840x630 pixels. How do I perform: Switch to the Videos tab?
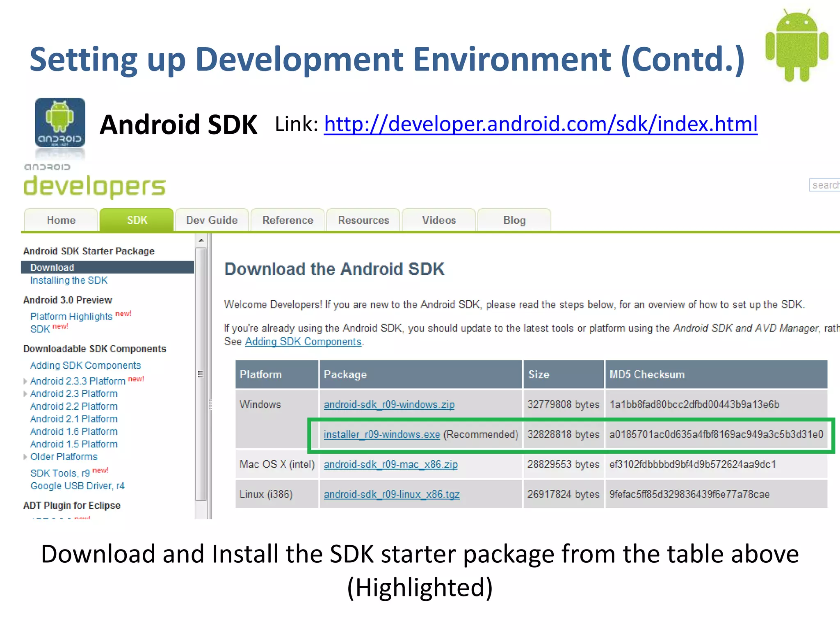coord(439,220)
